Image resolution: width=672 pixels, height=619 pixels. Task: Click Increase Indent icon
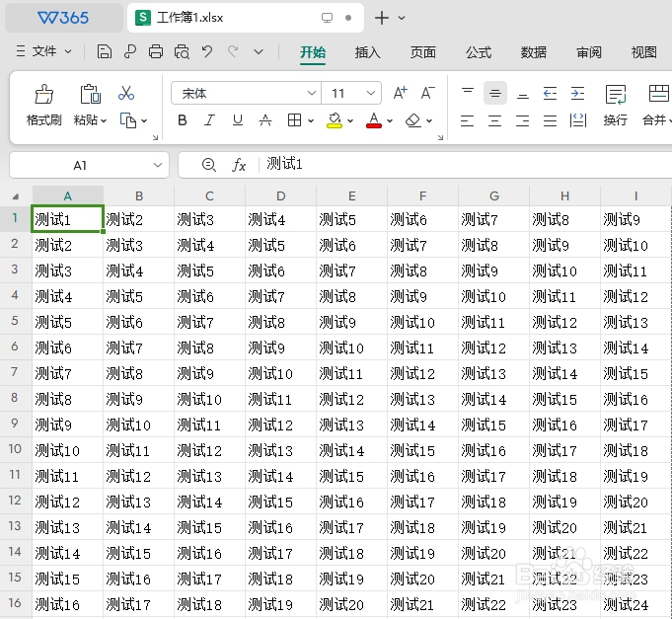tap(577, 93)
